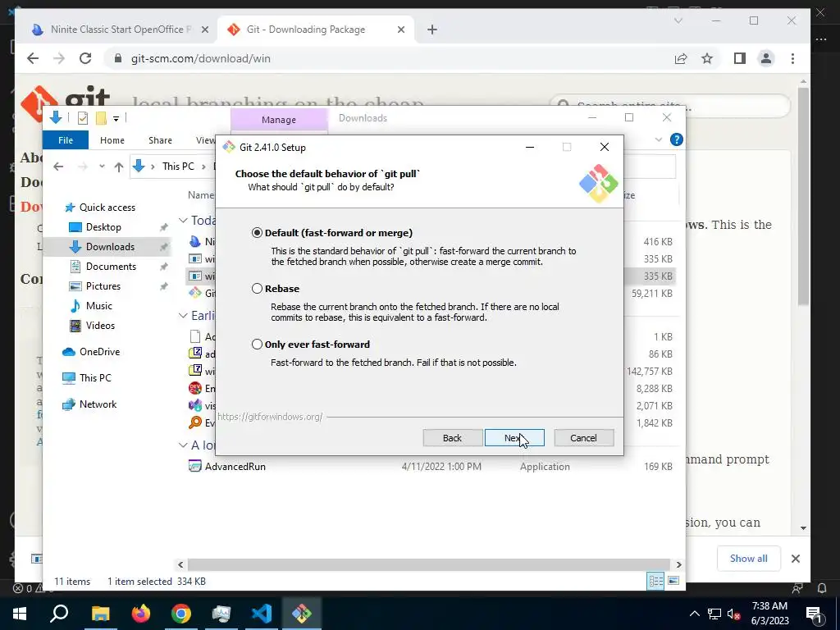Open Quick Access Toolbar customize dropdown
Screen dimensions: 840x630
(116, 118)
